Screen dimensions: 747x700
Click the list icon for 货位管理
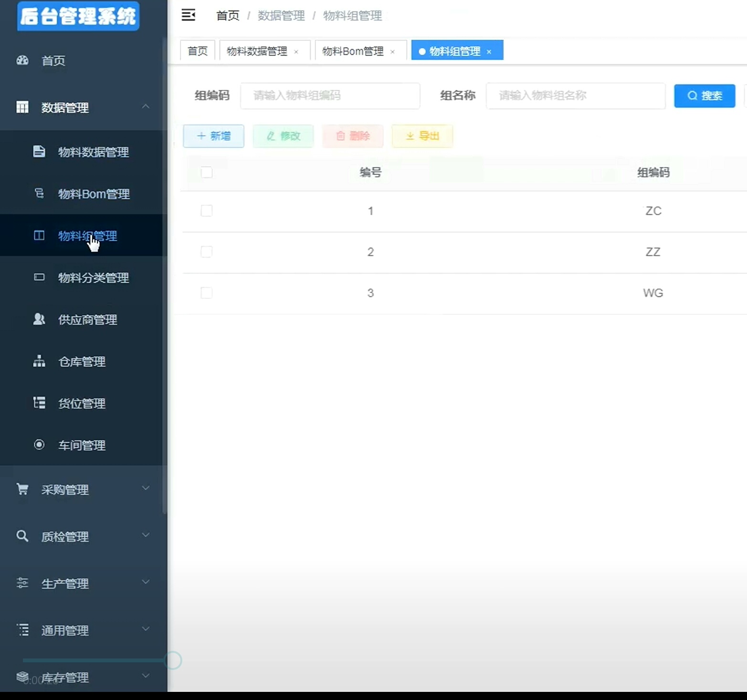(x=39, y=403)
